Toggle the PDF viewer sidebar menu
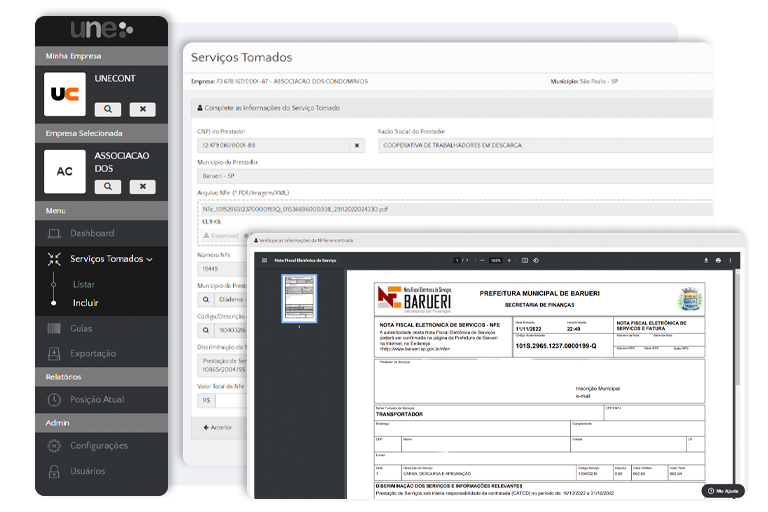Viewport: 768px width, 512px height. (x=264, y=260)
